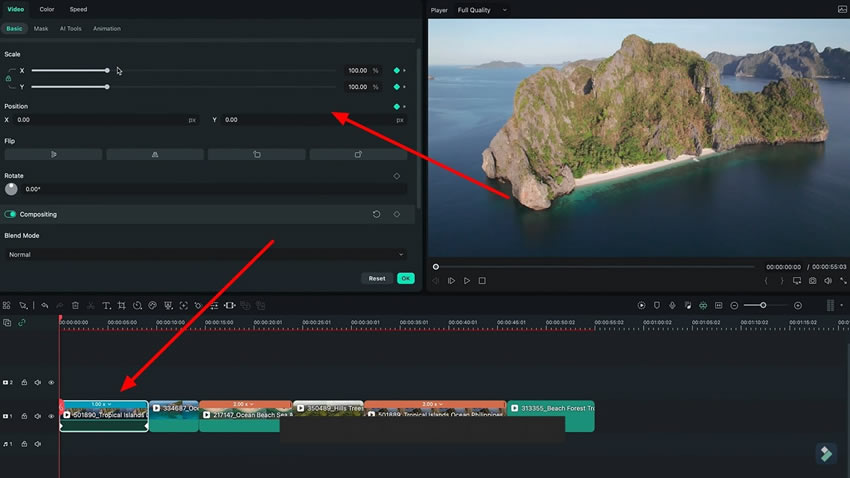Open the Filmora assistant icon at bottom right

826,453
